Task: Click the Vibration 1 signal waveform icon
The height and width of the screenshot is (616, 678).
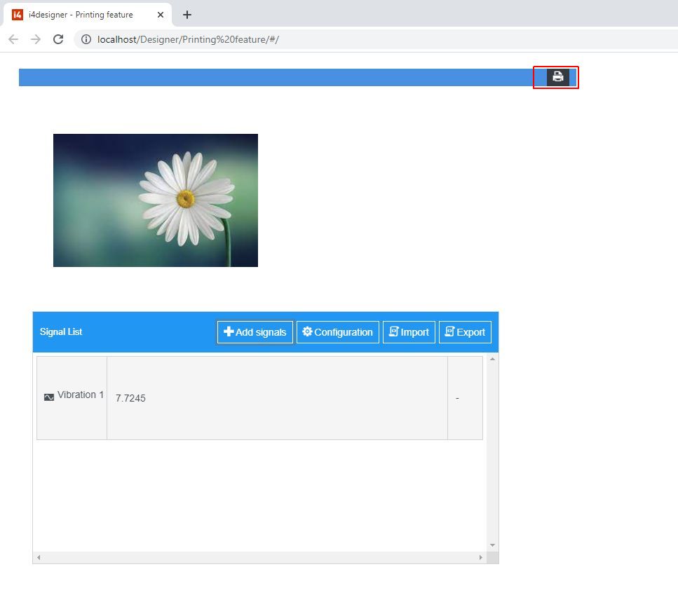Action: pos(49,397)
